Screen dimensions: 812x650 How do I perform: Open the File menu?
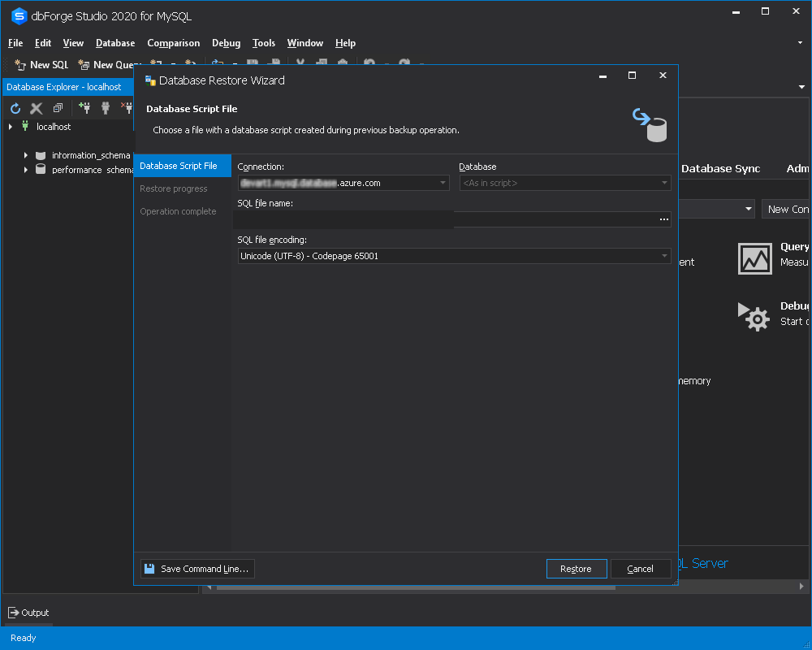[15, 43]
